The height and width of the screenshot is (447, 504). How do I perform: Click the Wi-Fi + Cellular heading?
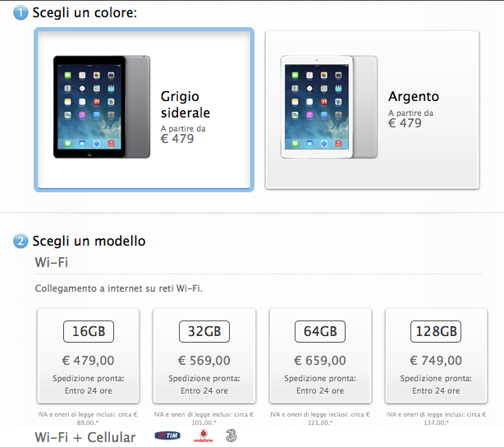click(x=85, y=438)
